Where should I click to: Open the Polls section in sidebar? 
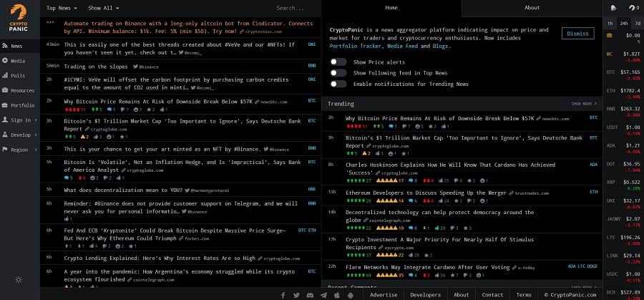coord(20,76)
